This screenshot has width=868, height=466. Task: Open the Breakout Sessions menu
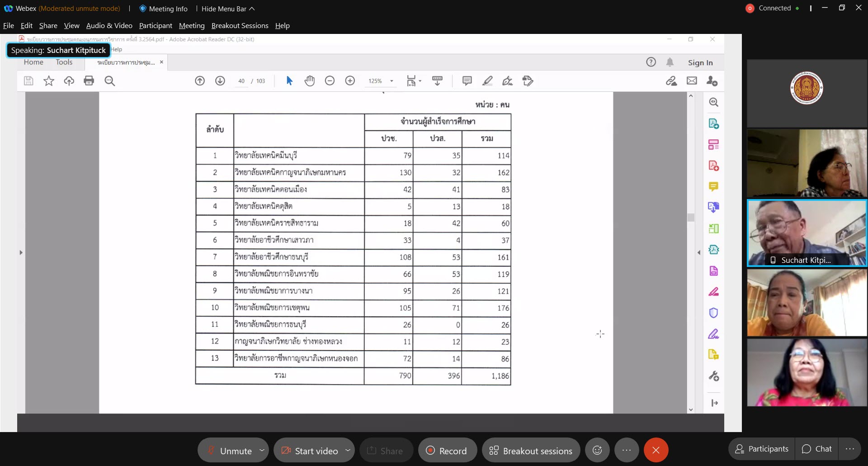(x=240, y=26)
